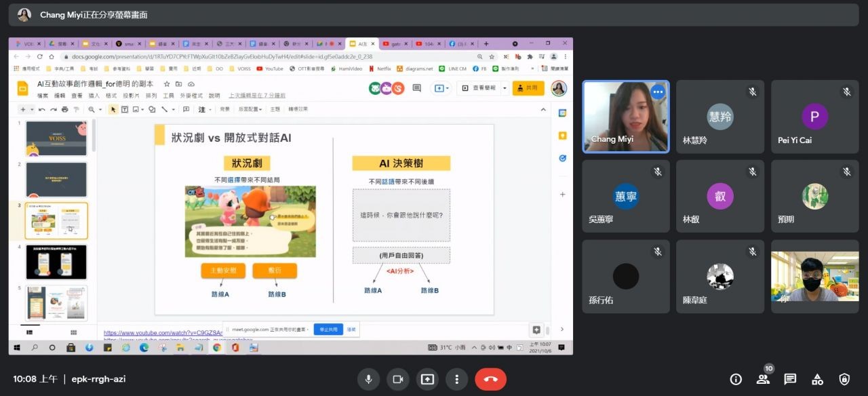Select the 林慧羚 participant tile
The image size is (868, 396).
click(x=719, y=117)
